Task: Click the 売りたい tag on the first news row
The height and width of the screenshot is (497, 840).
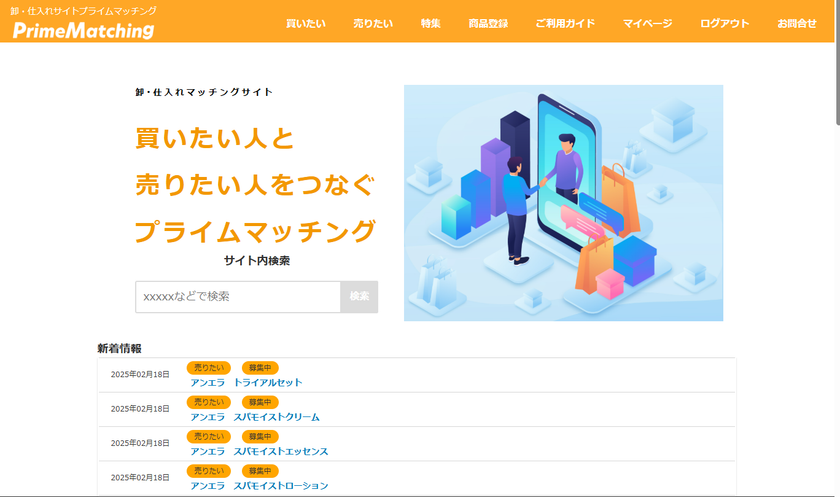Action: pyautogui.click(x=209, y=368)
